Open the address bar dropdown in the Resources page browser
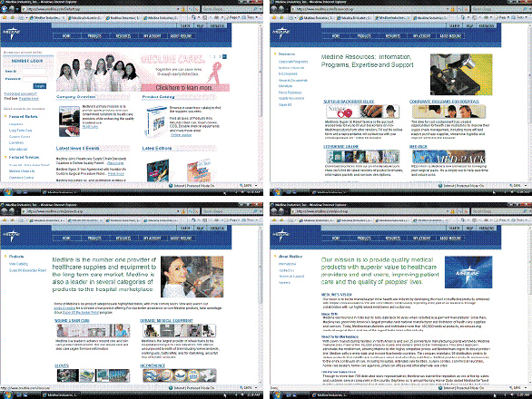The image size is (532, 399). click(448, 9)
